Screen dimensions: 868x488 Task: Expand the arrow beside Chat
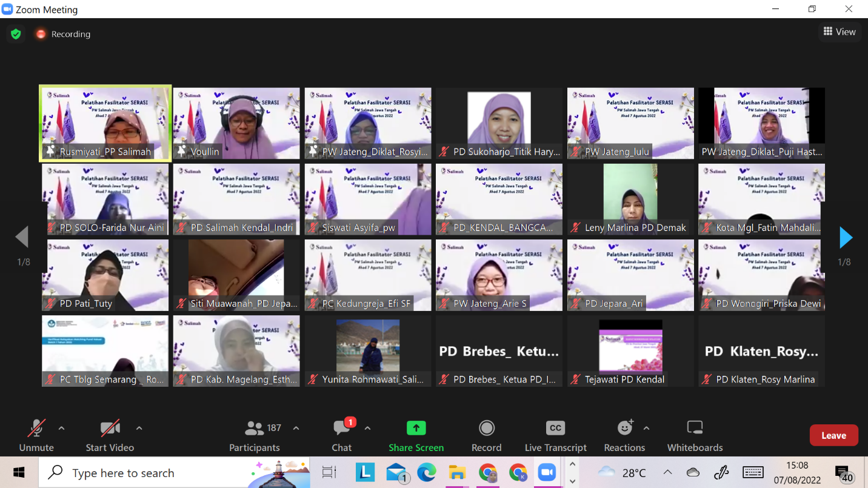367,428
